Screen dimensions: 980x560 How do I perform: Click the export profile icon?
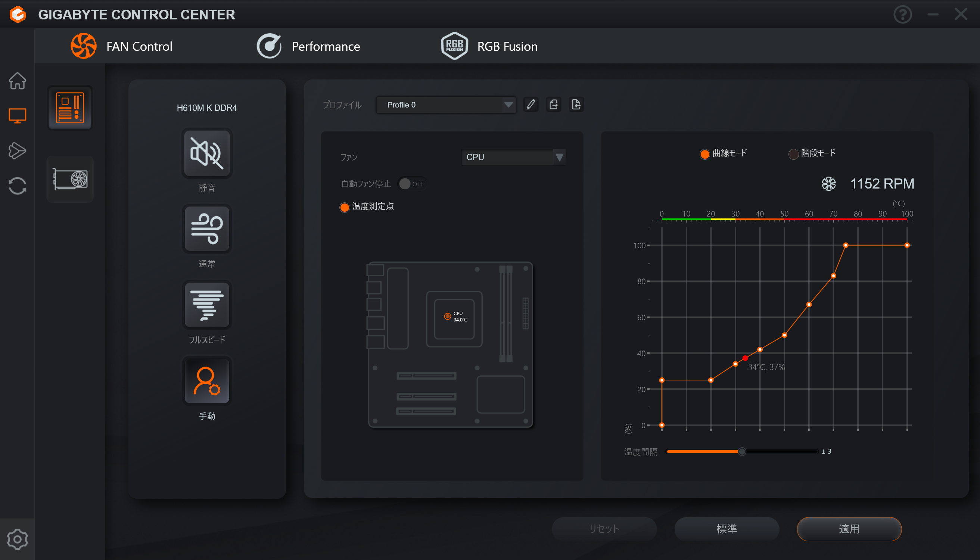[553, 105]
